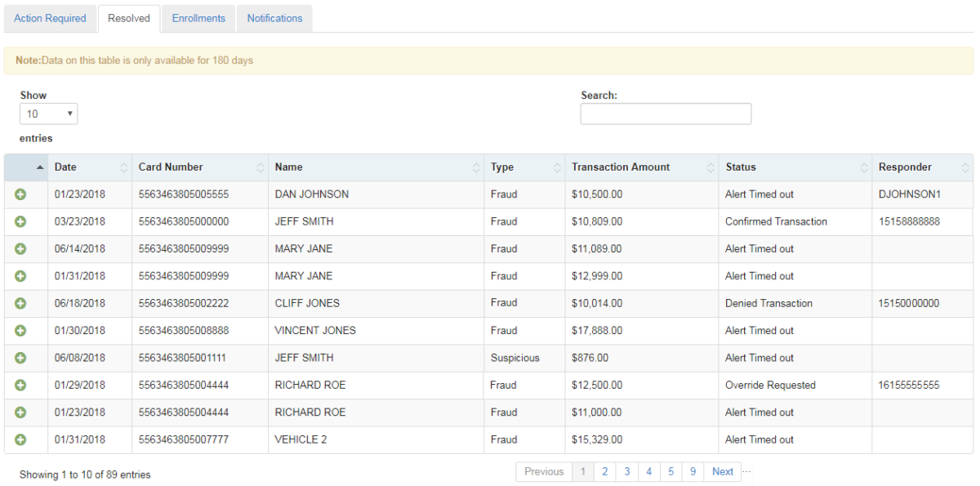This screenshot has width=980, height=486.
Task: Switch to the Action Required tab
Action: click(50, 18)
